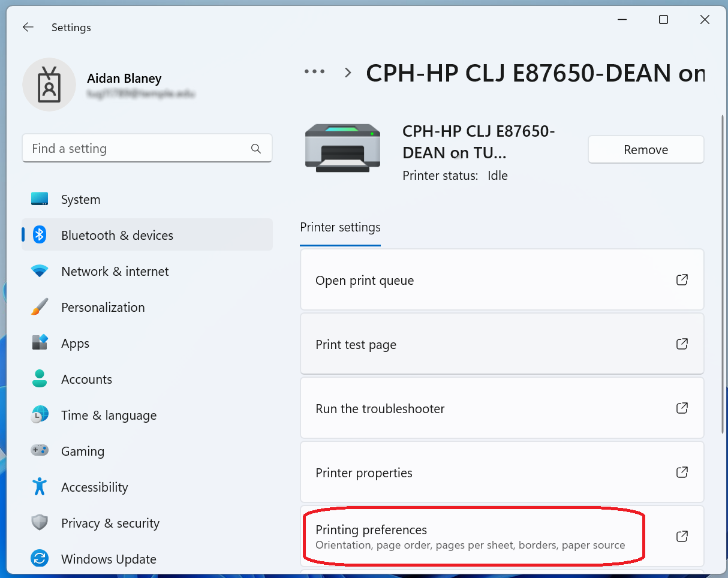Click the Windows Update sync icon

40,559
